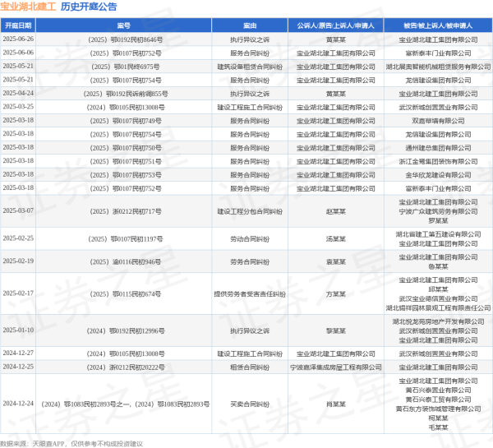Image resolution: width=493 pixels, height=448 pixels.
Task: Click the 买卖合同纠纷 cause cell
Action: [x=250, y=404]
